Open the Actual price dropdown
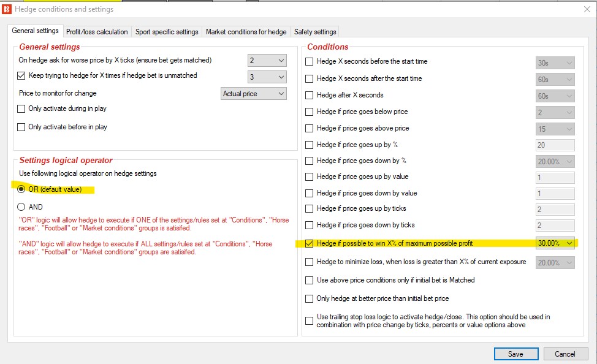597x364 pixels. click(x=254, y=94)
